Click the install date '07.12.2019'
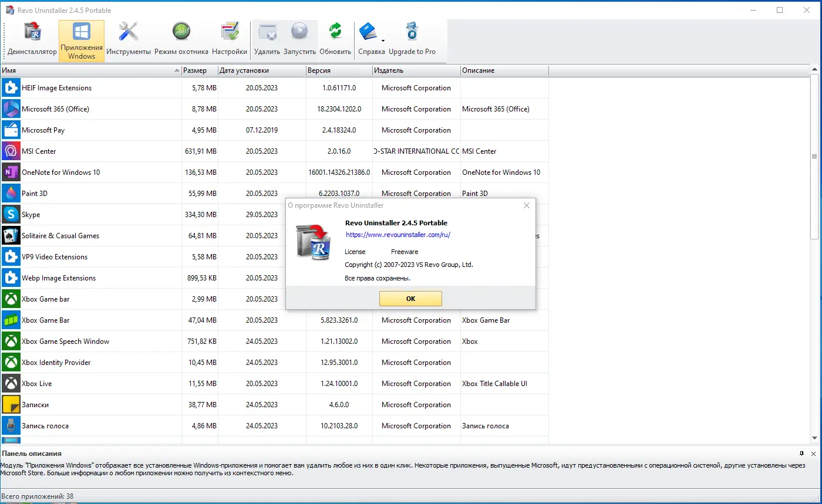The width and height of the screenshot is (822, 504). pyautogui.click(x=262, y=130)
